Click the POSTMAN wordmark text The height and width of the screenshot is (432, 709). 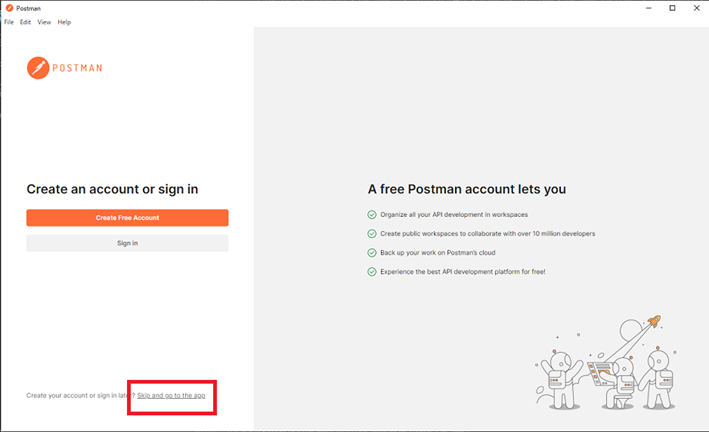77,68
